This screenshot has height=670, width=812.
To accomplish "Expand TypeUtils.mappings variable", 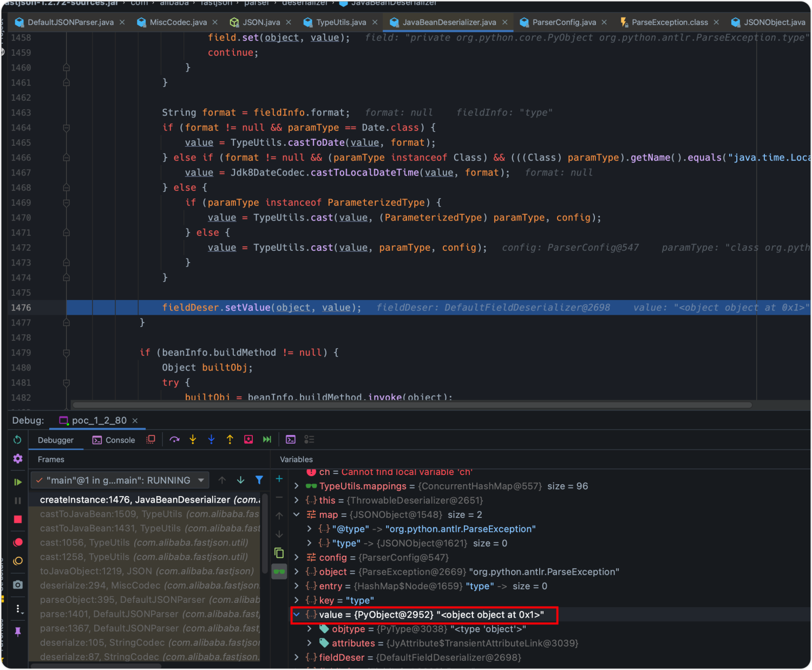I will (297, 486).
